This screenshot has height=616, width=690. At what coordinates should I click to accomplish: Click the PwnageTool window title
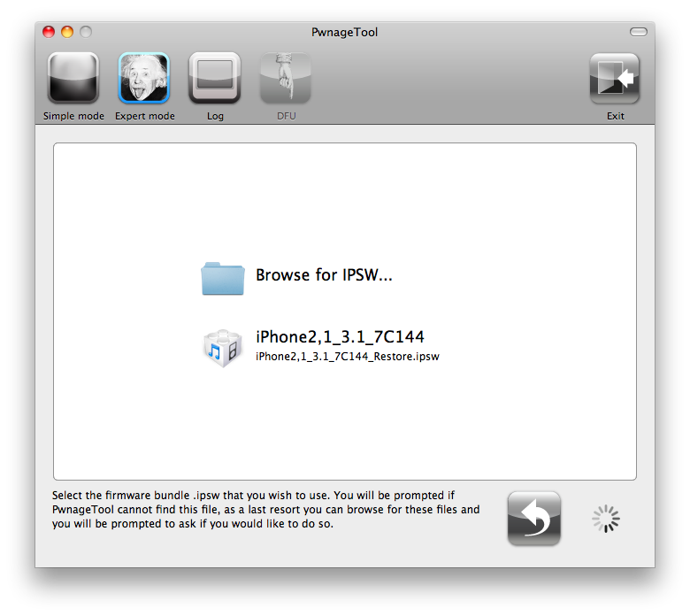[x=345, y=33]
